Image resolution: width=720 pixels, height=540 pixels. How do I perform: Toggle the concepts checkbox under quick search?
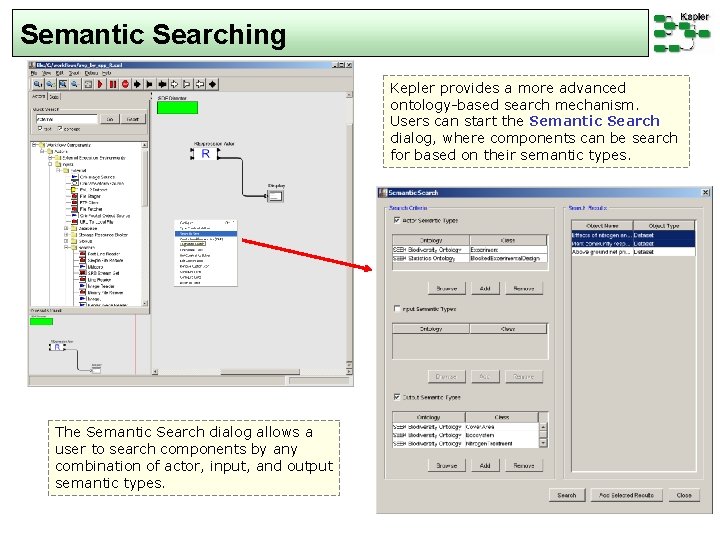[60, 129]
